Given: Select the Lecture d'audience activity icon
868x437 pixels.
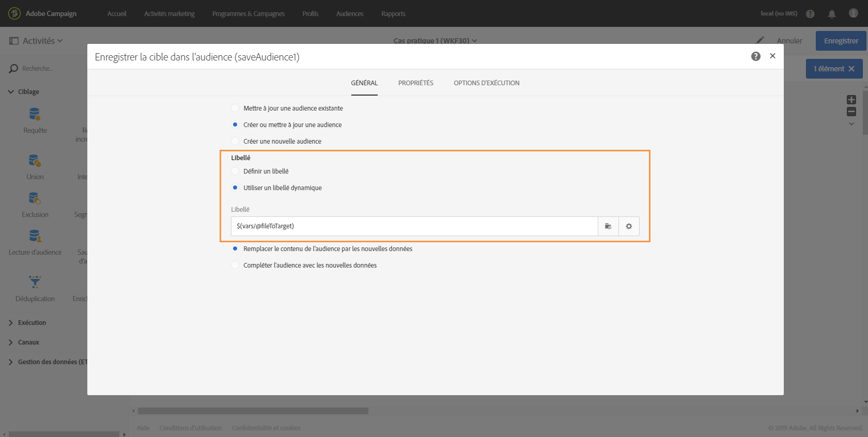Looking at the screenshot, I should pyautogui.click(x=35, y=236).
